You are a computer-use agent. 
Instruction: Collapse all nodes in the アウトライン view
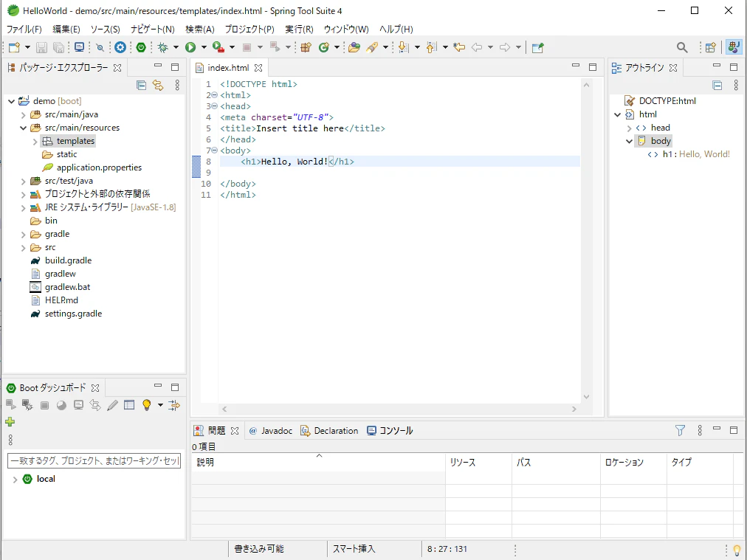tap(717, 86)
